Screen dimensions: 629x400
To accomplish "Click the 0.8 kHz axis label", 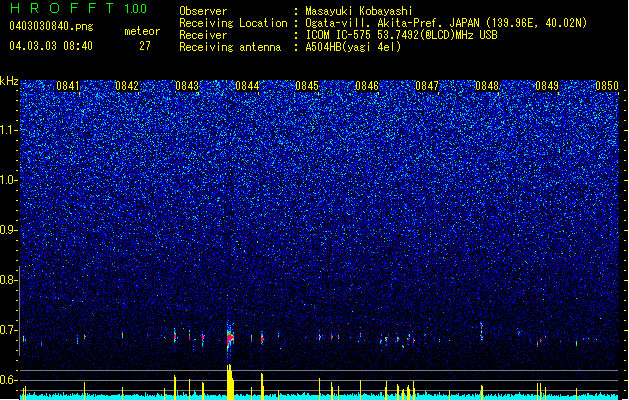I will [9, 280].
